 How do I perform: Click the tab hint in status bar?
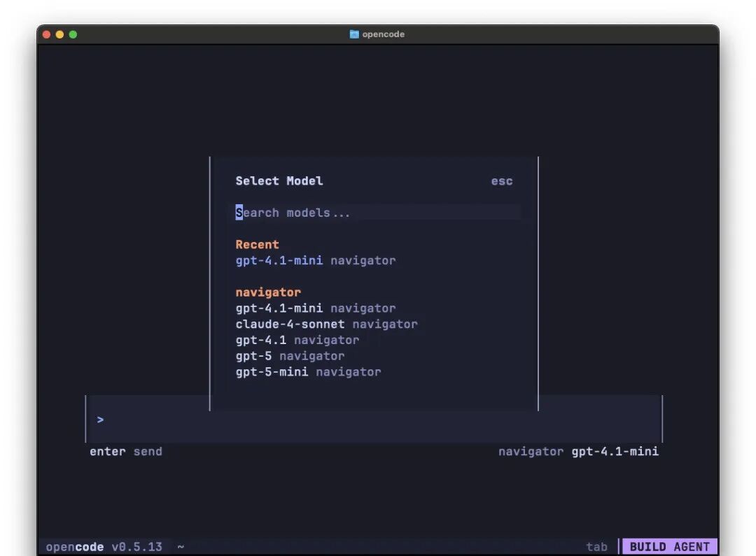[x=596, y=547]
